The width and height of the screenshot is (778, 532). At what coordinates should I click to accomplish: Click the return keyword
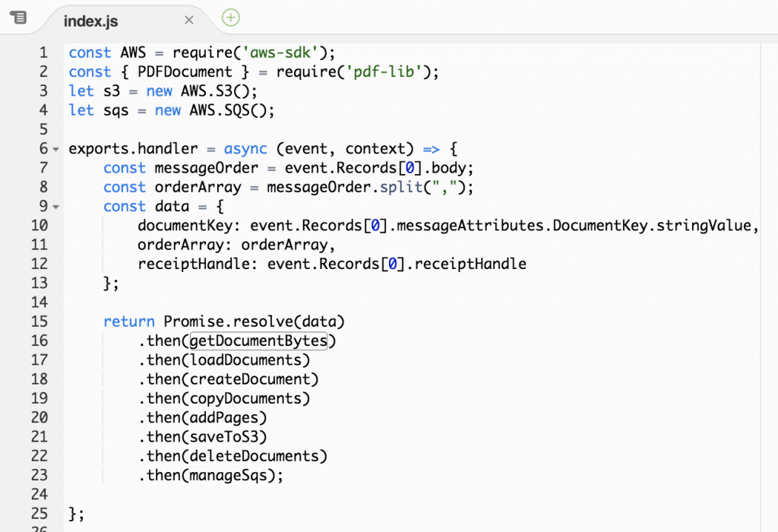[x=129, y=321]
